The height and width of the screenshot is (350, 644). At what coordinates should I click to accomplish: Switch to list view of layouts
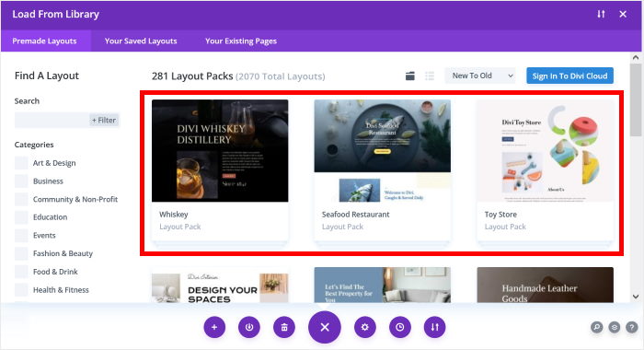430,76
